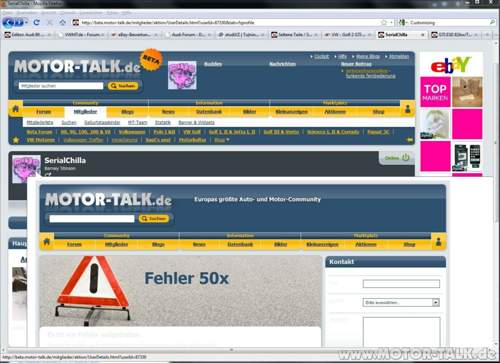Open the Forum tab in top navbar
The width and height of the screenshot is (500, 363).
44,112
